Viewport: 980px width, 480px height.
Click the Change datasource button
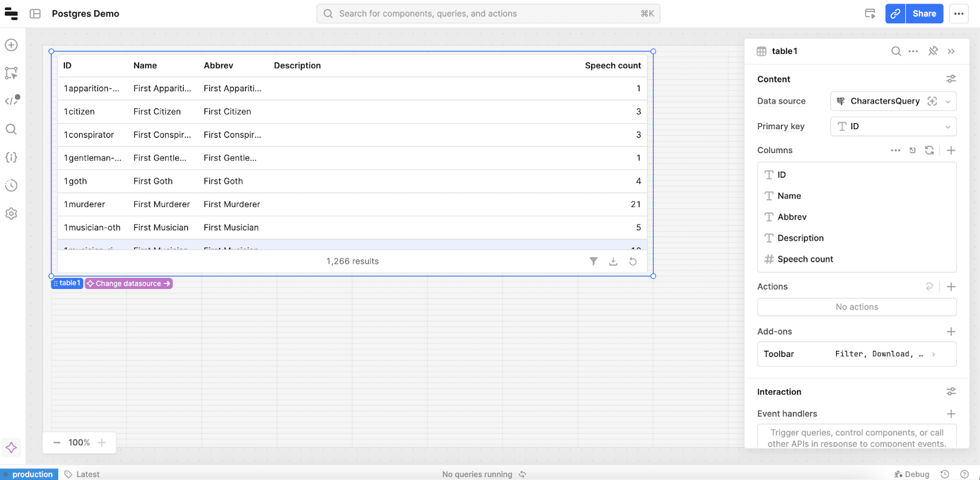tap(129, 283)
